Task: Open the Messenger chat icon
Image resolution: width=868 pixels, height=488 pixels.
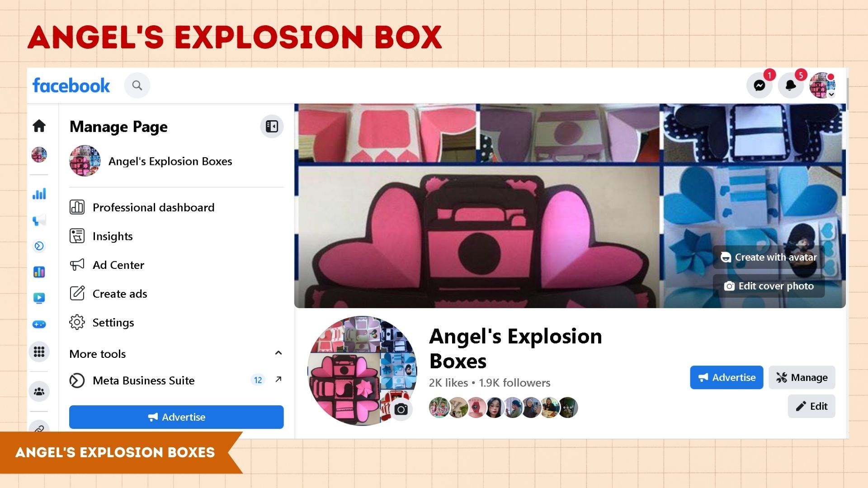Action: coord(759,85)
